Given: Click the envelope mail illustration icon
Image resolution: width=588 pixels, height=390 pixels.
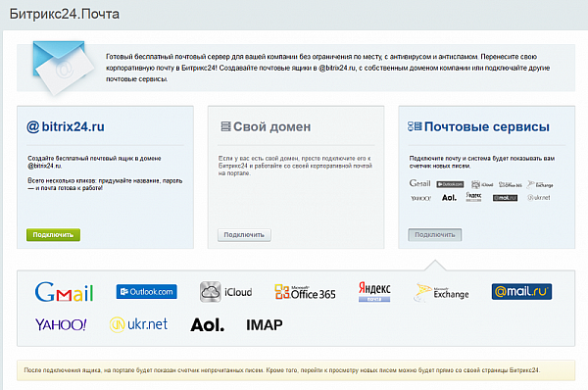Looking at the screenshot, I should 63,68.
